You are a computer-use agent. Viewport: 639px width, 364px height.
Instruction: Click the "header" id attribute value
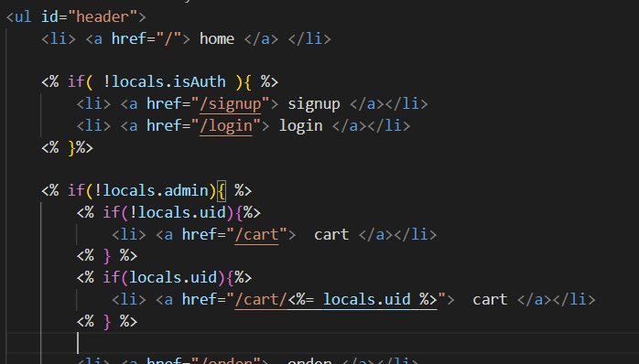coord(103,17)
